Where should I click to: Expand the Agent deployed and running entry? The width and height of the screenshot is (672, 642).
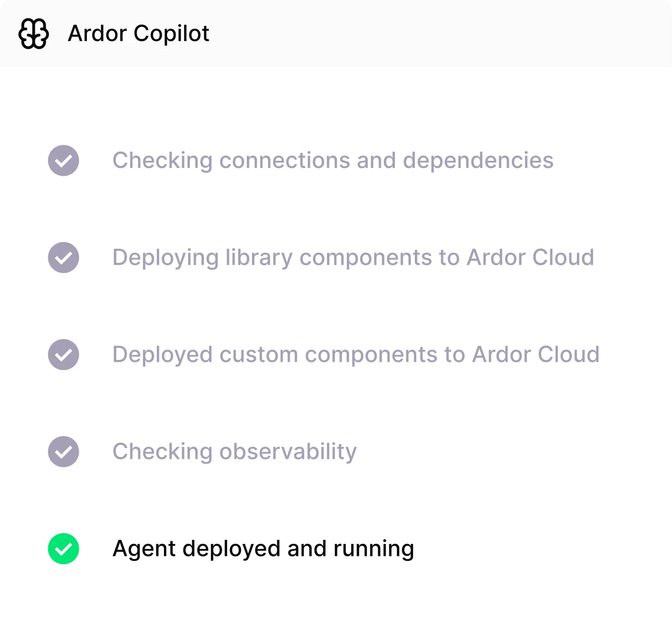[263, 548]
